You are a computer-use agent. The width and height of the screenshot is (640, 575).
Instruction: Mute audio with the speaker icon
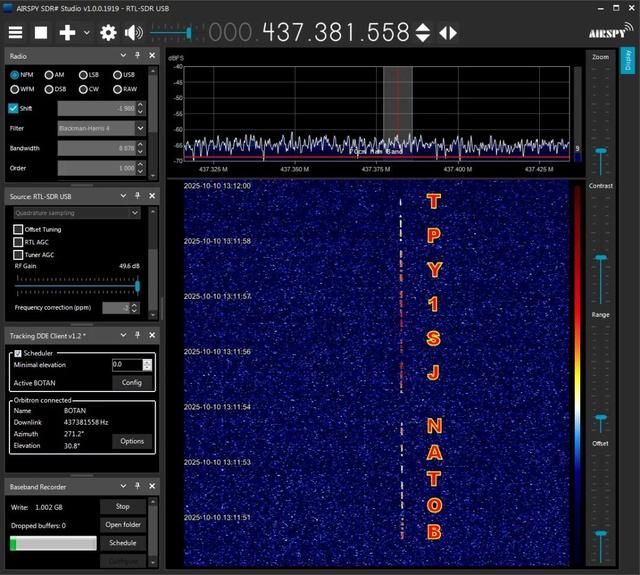point(133,32)
